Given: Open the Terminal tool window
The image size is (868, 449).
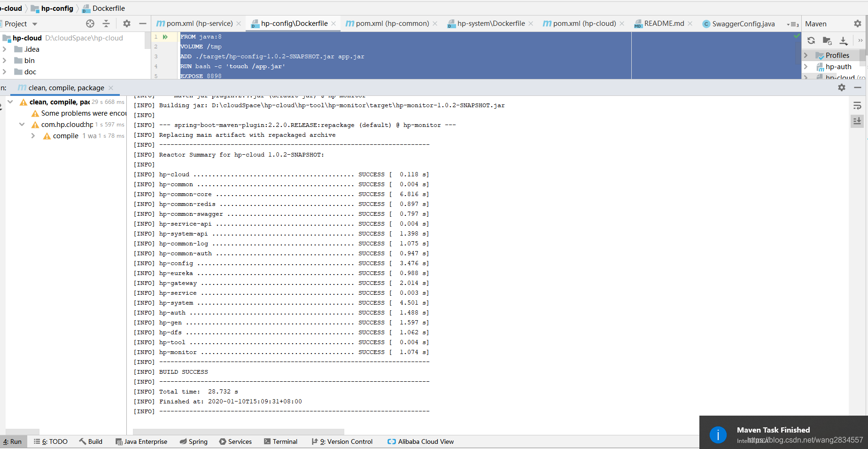Looking at the screenshot, I should pos(281,441).
